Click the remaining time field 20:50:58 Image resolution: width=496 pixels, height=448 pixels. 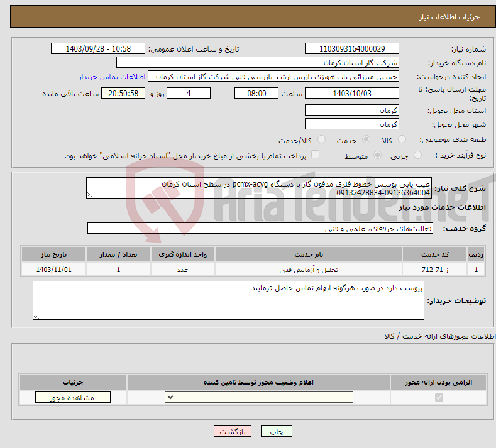click(123, 93)
